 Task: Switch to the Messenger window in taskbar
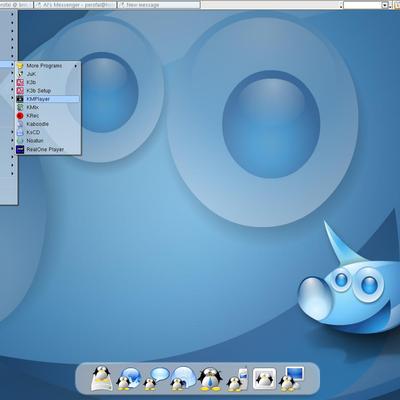[x=75, y=5]
